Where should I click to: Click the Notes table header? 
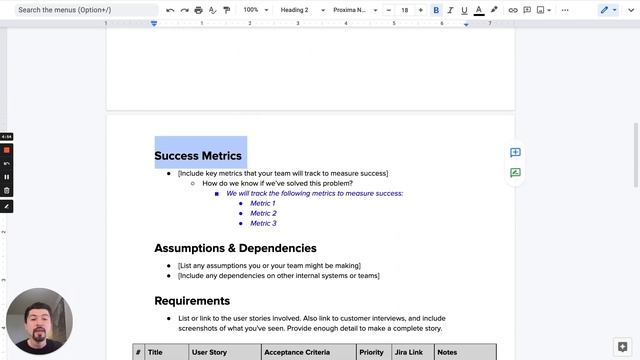[x=447, y=352]
